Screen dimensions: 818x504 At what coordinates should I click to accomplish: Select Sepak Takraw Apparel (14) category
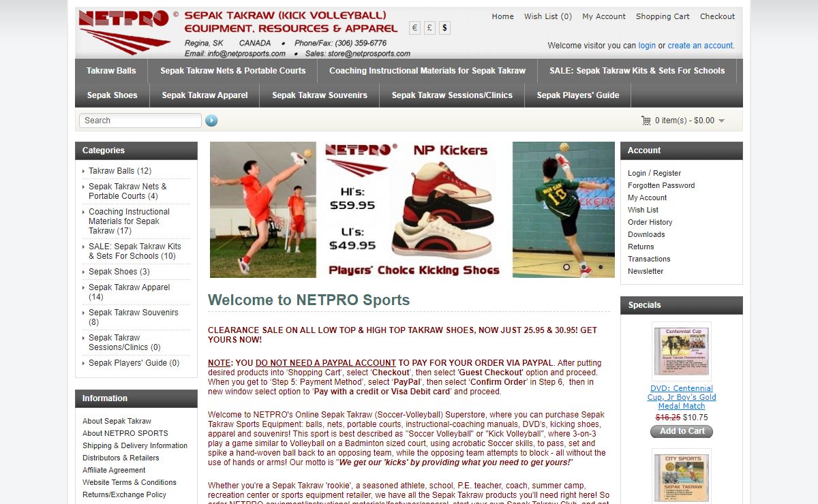[130, 292]
